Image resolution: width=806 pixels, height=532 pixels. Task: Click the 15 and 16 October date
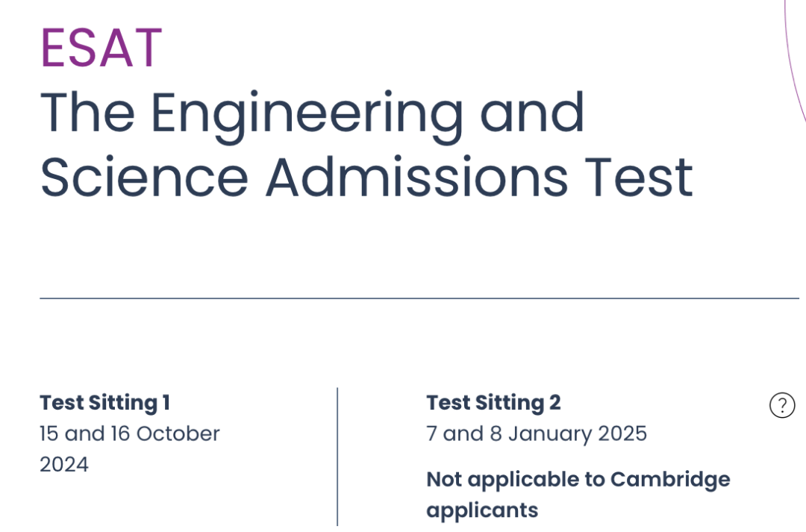point(130,434)
